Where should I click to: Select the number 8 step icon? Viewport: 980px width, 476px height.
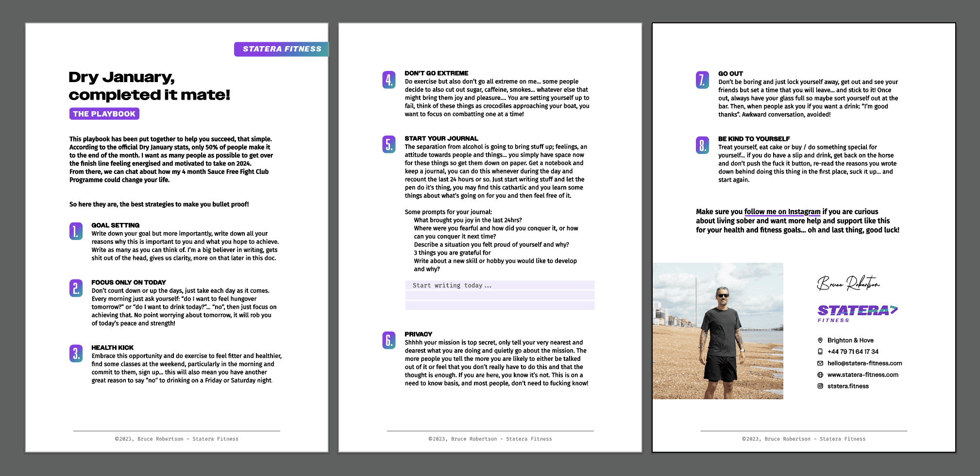pyautogui.click(x=702, y=145)
